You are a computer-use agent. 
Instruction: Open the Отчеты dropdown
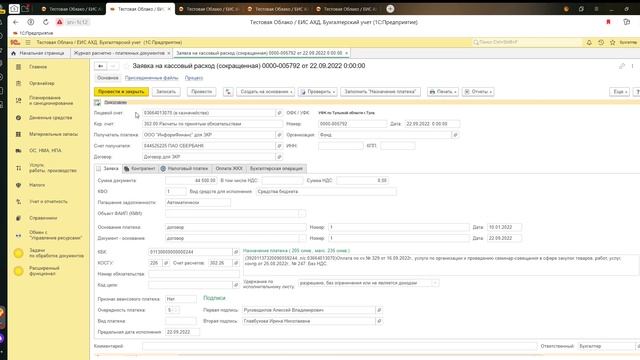point(478,92)
